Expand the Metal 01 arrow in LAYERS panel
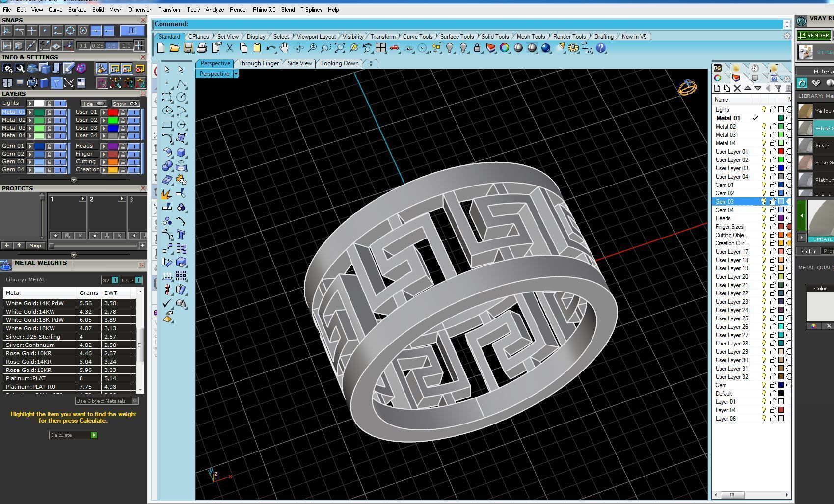 coord(30,112)
